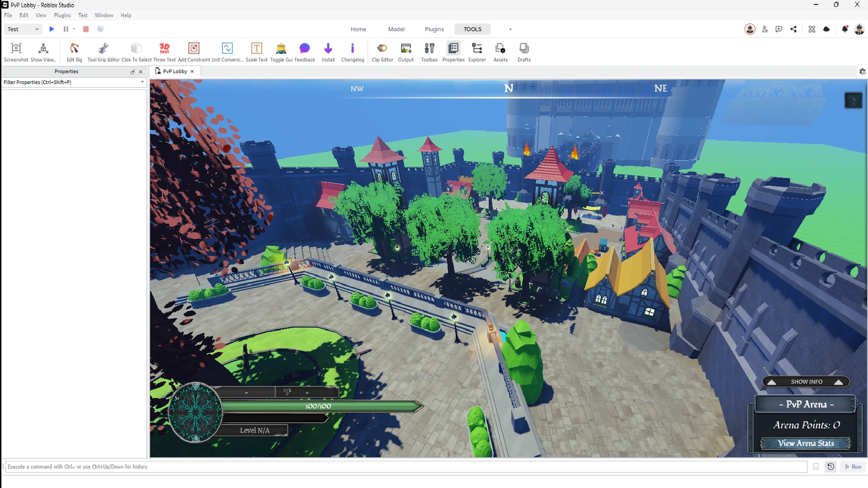
Task: Stop the playtest with red square
Action: tap(86, 29)
